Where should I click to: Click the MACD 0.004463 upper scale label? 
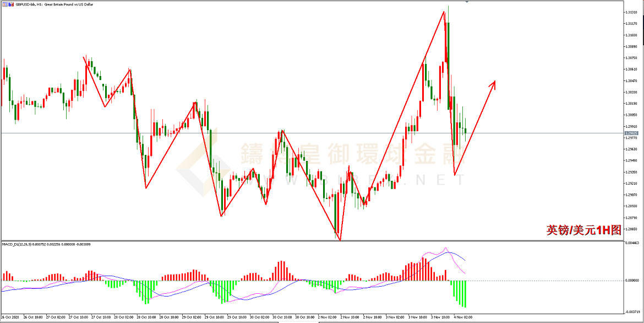pos(632,243)
